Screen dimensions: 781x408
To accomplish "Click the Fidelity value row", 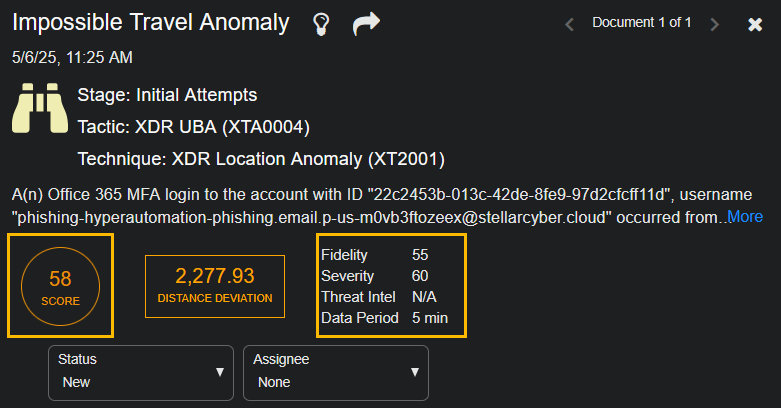I will click(x=391, y=255).
